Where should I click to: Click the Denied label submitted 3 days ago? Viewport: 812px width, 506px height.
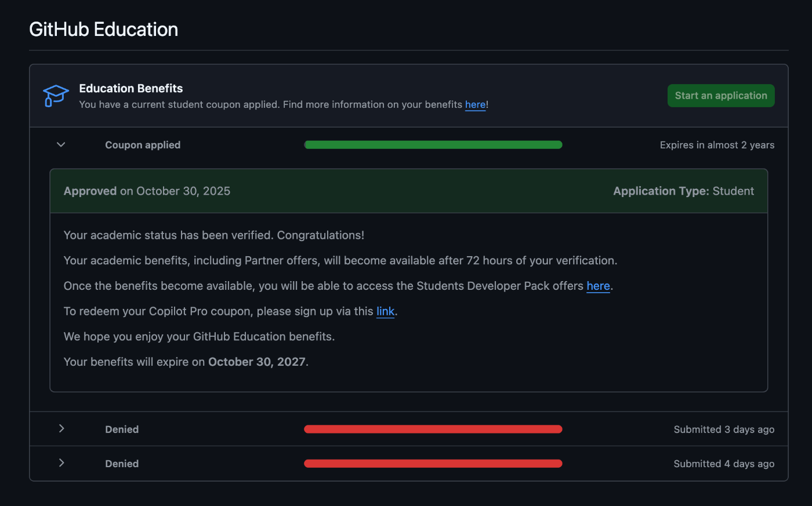tap(122, 429)
